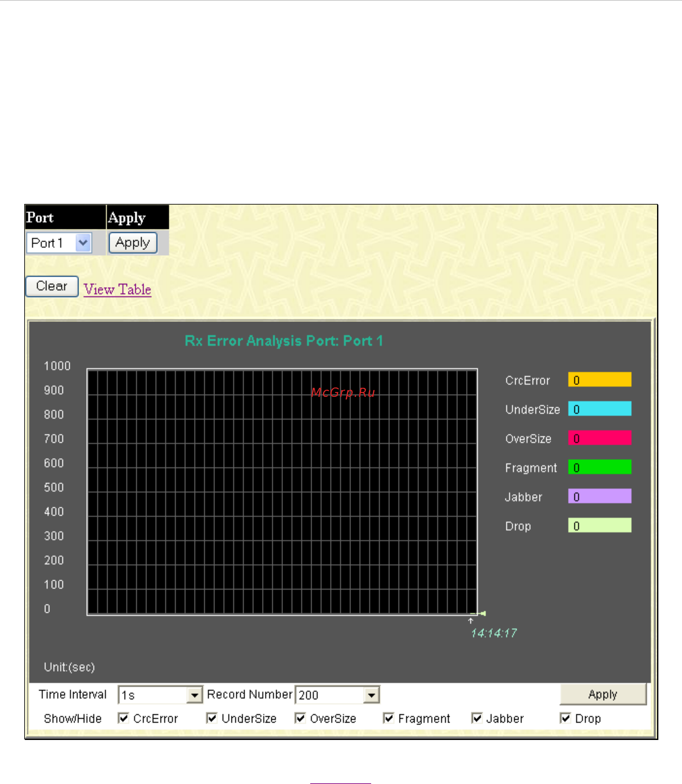Click the pink OverSize color swatch

pos(599,438)
